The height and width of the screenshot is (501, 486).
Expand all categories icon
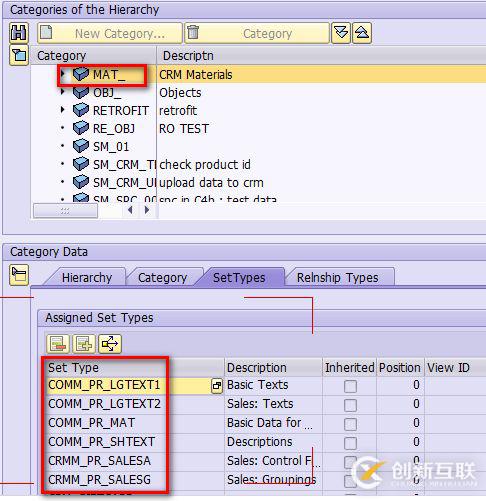[341, 33]
